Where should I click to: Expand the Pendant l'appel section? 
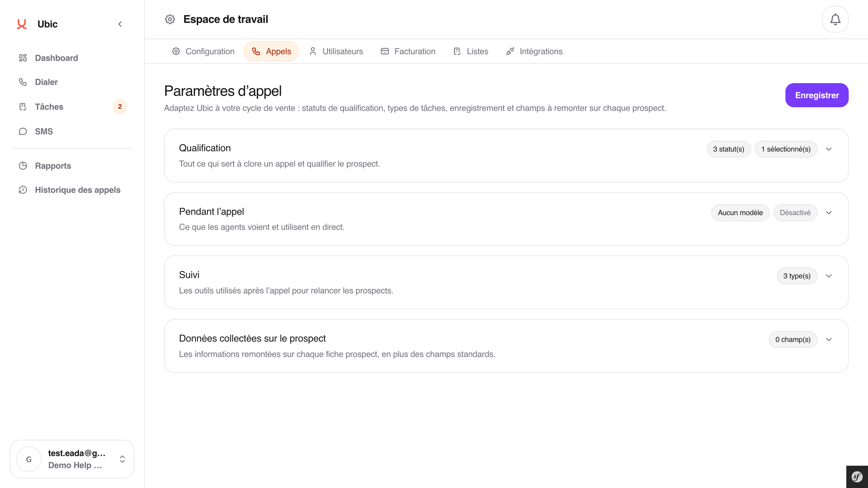[829, 212]
